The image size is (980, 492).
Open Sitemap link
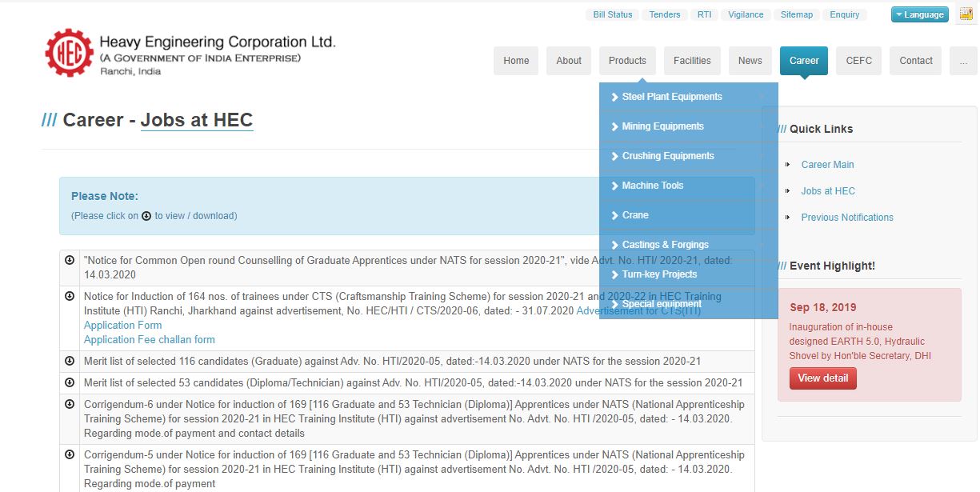tap(797, 14)
